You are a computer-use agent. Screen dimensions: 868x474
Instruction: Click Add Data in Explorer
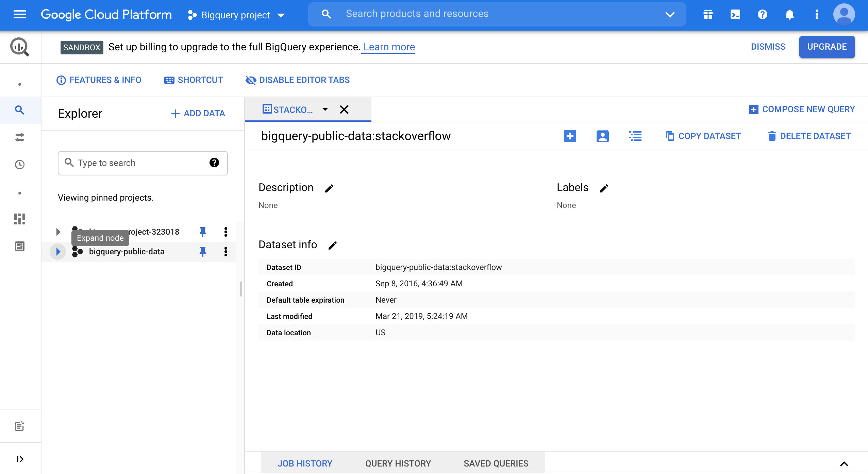pyautogui.click(x=198, y=114)
